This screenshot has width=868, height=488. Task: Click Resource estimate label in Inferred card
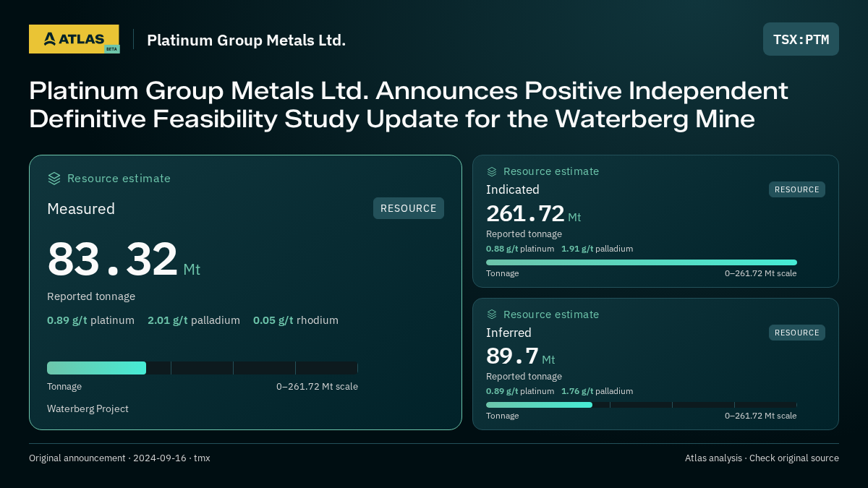551,314
